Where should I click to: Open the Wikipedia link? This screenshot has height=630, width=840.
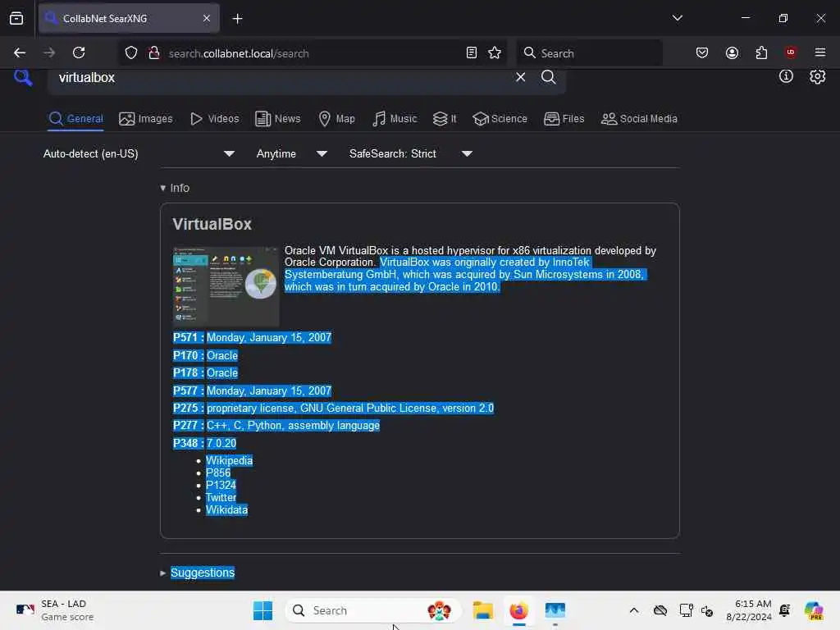(x=230, y=461)
